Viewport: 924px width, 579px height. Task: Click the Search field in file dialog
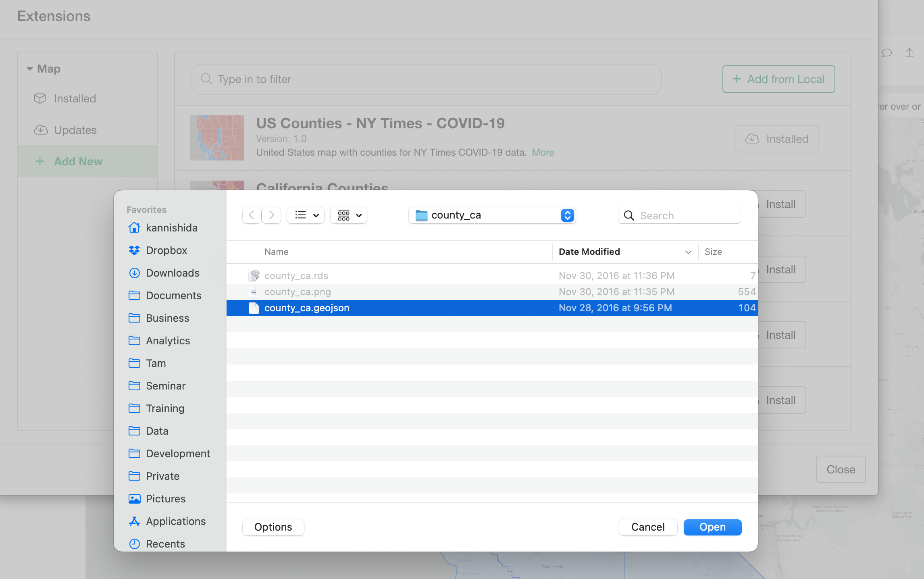pos(680,216)
